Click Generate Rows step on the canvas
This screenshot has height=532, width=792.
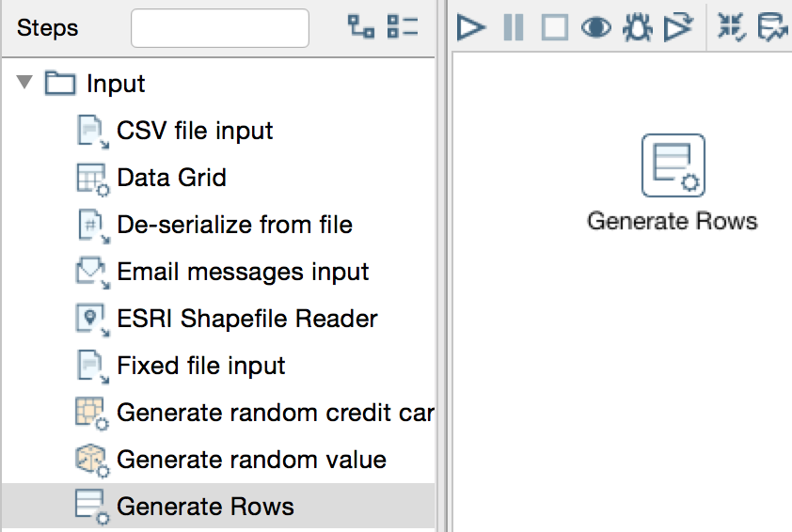pyautogui.click(x=673, y=166)
